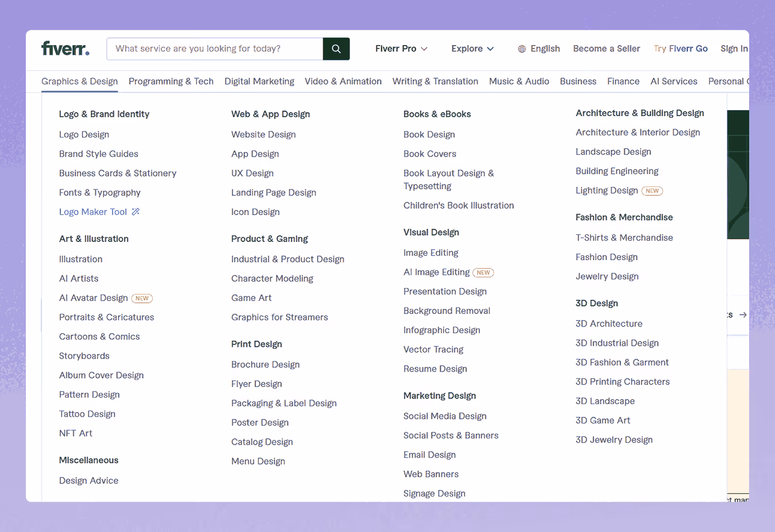Open T-Shirts & Merchandise subcategory
775x532 pixels.
(x=624, y=237)
